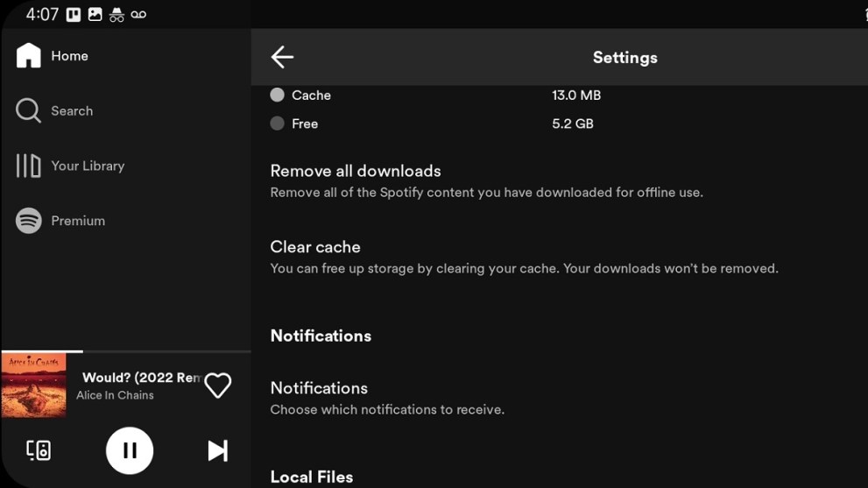Skip to the next track
The image size is (868, 488).
[217, 450]
